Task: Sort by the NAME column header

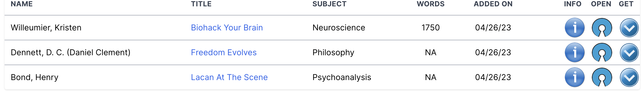Action: click(22, 4)
